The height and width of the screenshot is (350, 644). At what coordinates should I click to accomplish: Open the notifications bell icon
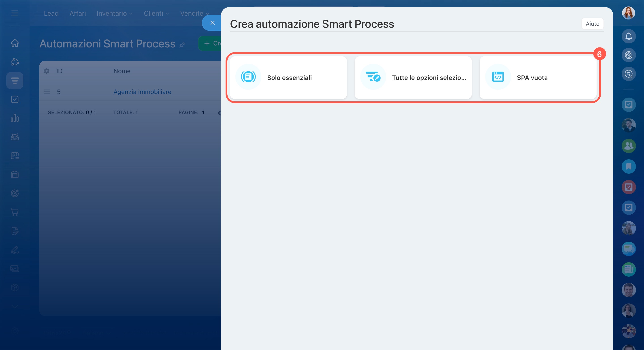[629, 36]
